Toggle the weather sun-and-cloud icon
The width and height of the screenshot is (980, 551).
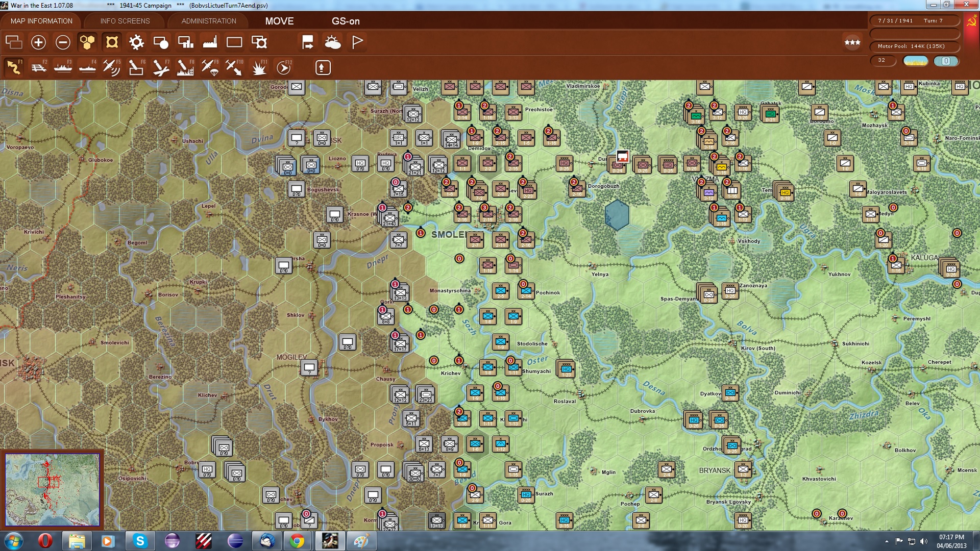coord(332,42)
